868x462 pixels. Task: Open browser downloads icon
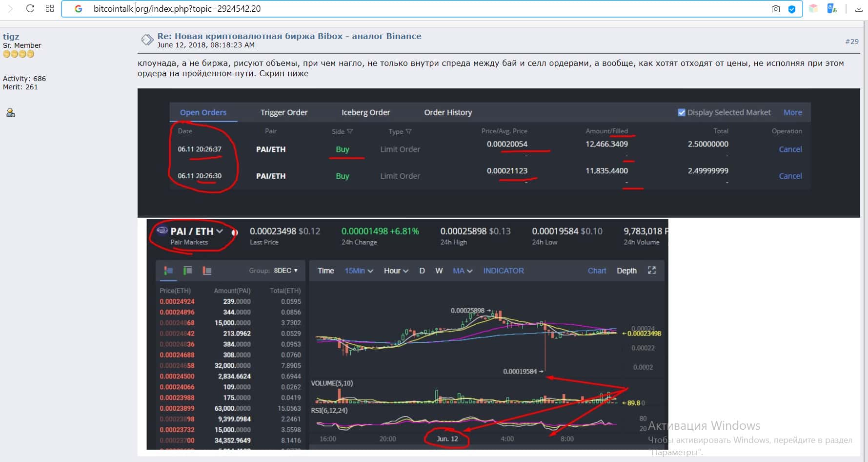[x=859, y=9]
